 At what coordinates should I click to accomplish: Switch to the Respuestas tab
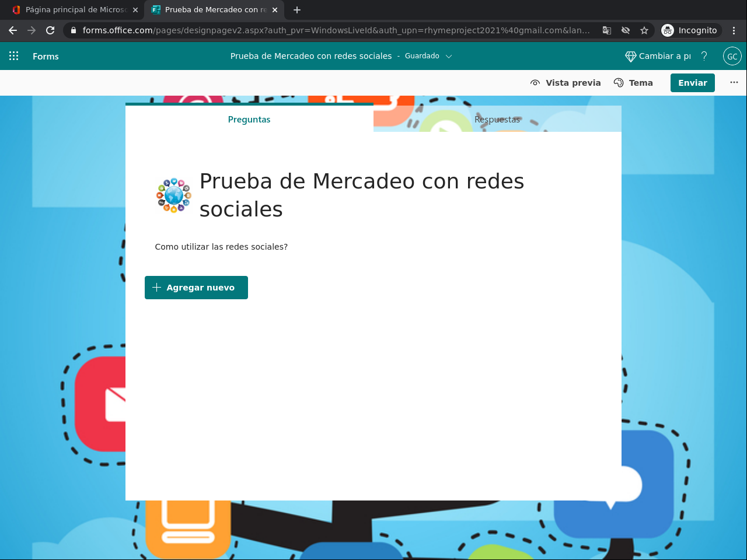(497, 119)
